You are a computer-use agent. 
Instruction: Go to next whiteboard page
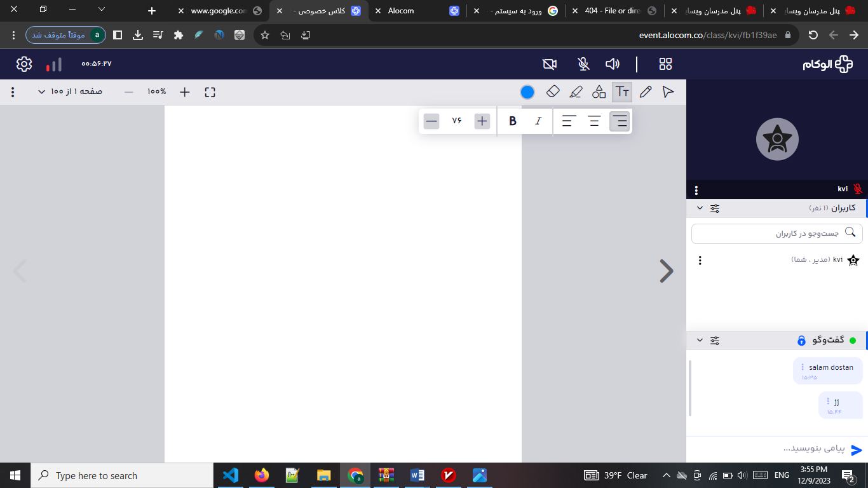pyautogui.click(x=666, y=271)
